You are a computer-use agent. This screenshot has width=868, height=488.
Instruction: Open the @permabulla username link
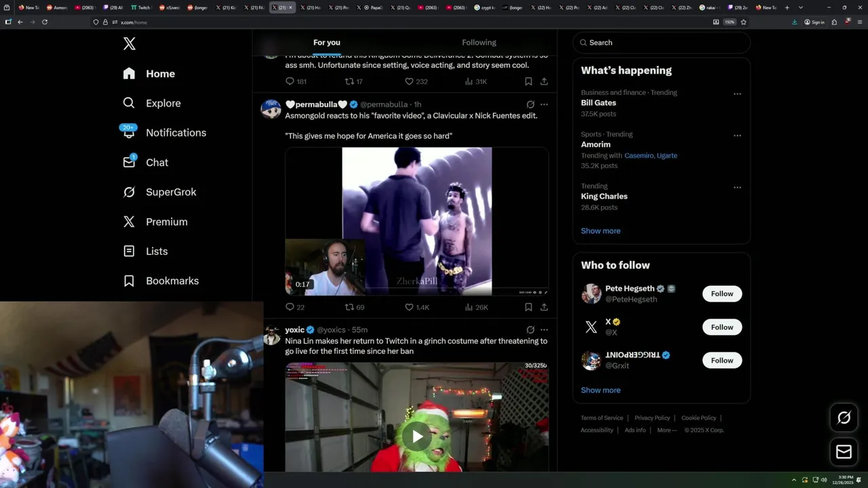384,104
